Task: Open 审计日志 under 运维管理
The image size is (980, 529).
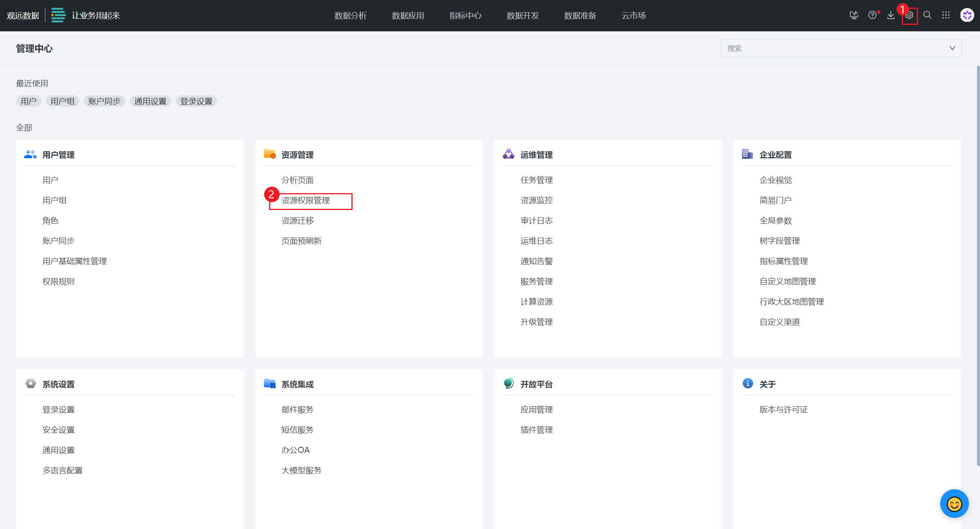Action: coord(536,221)
